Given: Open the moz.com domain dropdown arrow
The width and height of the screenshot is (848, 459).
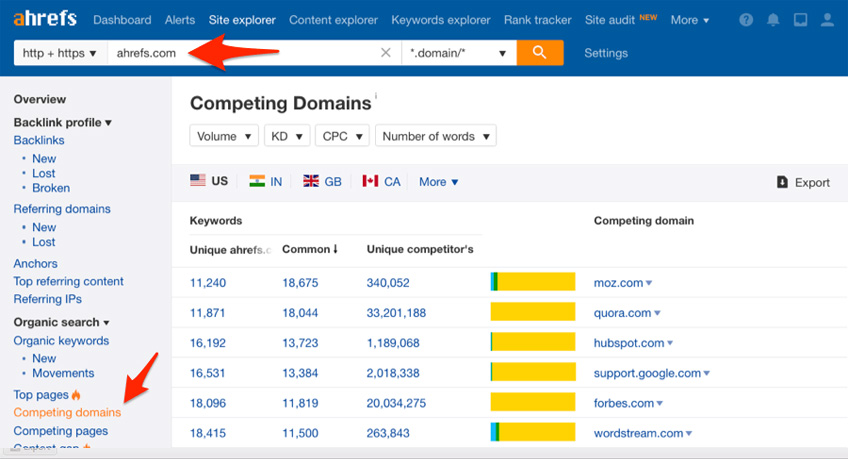Looking at the screenshot, I should pos(649,283).
